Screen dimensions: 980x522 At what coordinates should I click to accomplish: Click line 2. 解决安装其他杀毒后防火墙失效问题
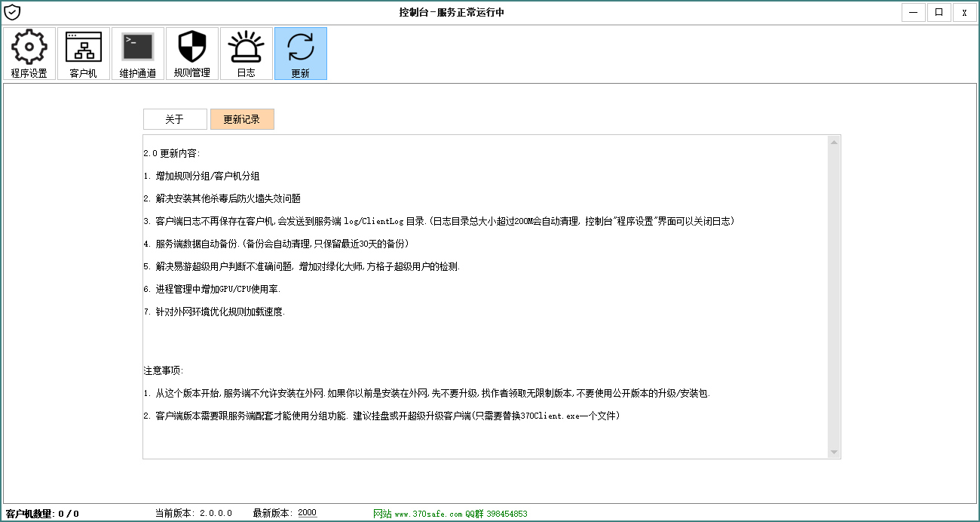coord(222,198)
